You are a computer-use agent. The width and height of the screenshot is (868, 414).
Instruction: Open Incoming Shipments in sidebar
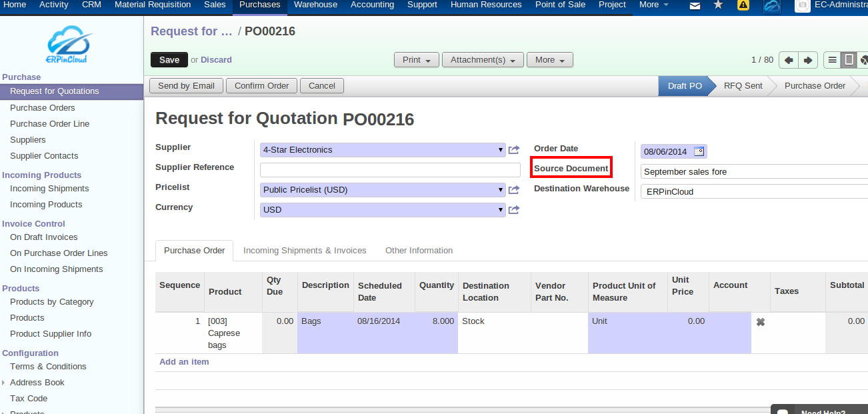[49, 189]
